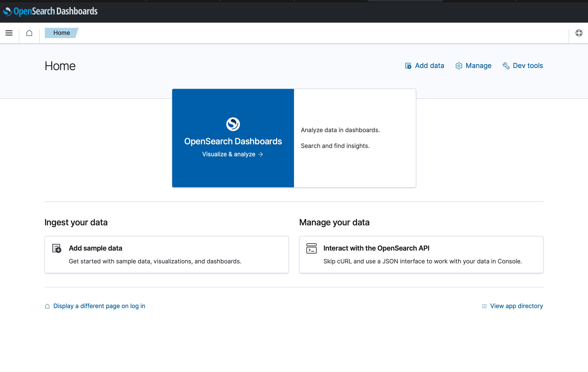Open the Manage link
This screenshot has width=588, height=372.
(478, 65)
